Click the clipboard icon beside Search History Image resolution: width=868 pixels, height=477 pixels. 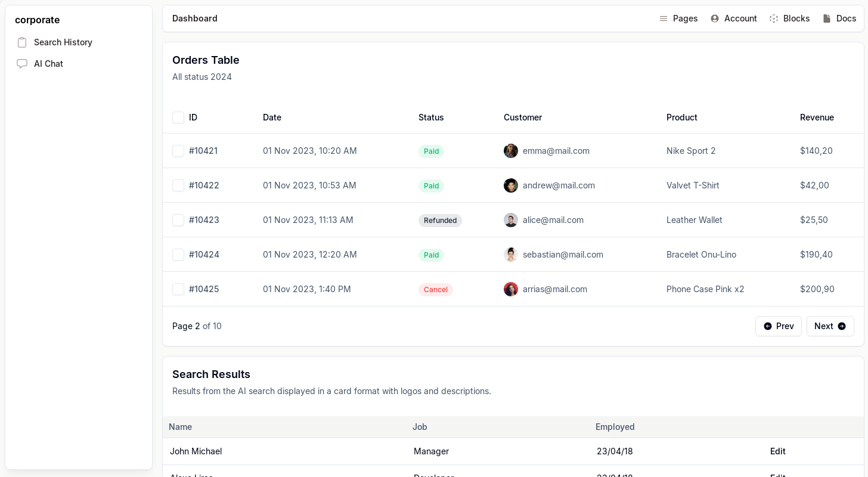coord(22,42)
